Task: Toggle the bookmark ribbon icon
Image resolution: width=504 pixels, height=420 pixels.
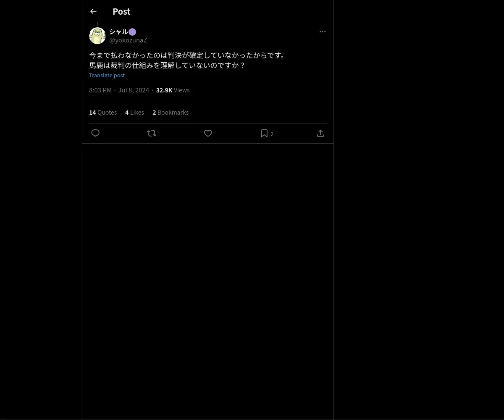Action: pyautogui.click(x=264, y=133)
